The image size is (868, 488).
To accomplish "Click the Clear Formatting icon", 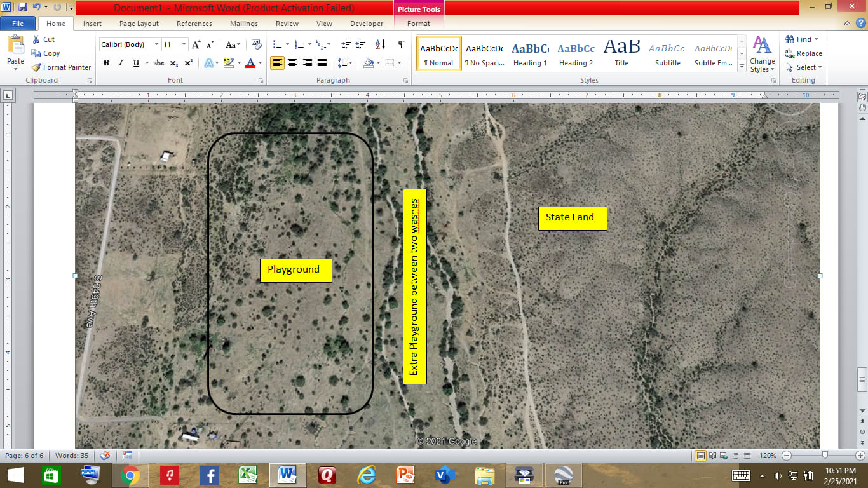I will click(257, 44).
